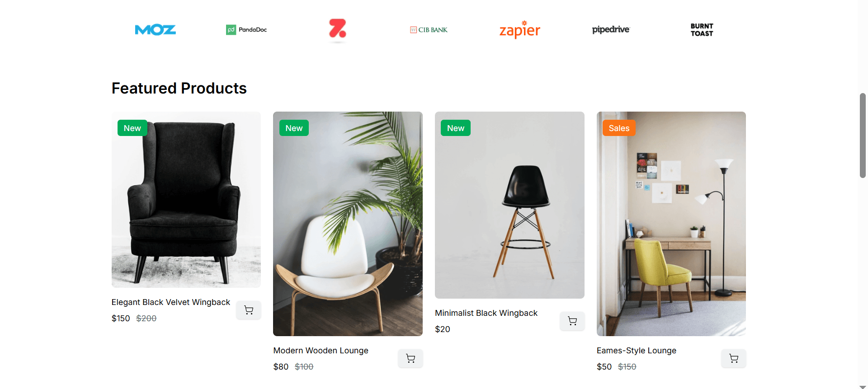This screenshot has width=868, height=389.
Task: Click the Burnt Toast logo
Action: point(702,30)
